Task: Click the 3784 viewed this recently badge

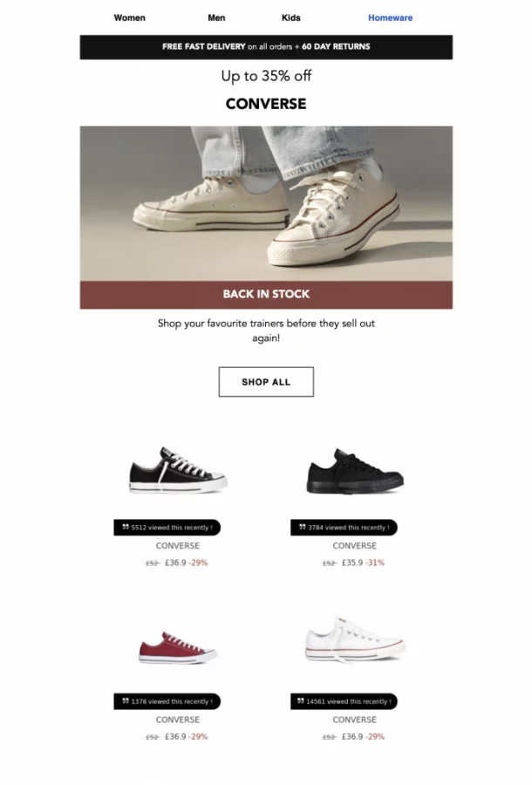Action: pyautogui.click(x=344, y=528)
